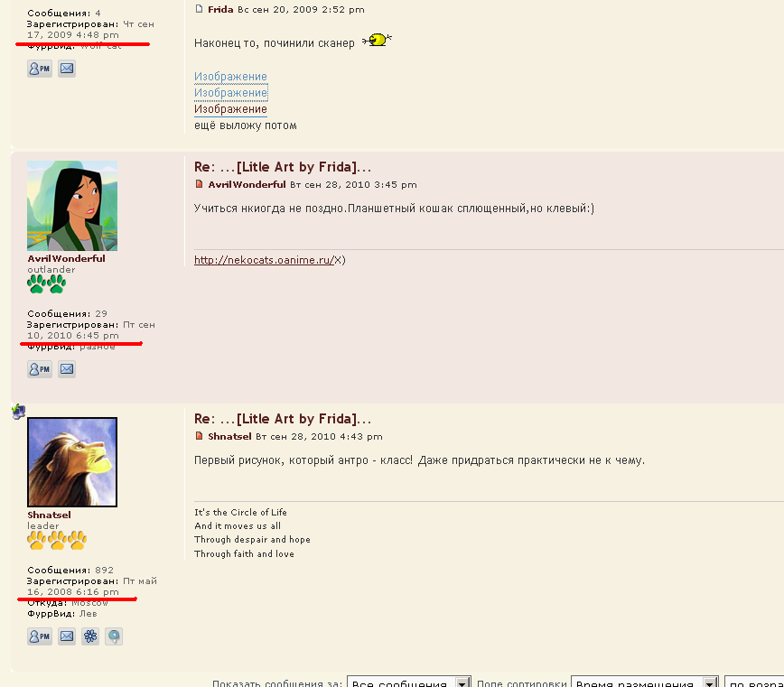Click the post icon next to Frida's name

pyautogui.click(x=200, y=9)
